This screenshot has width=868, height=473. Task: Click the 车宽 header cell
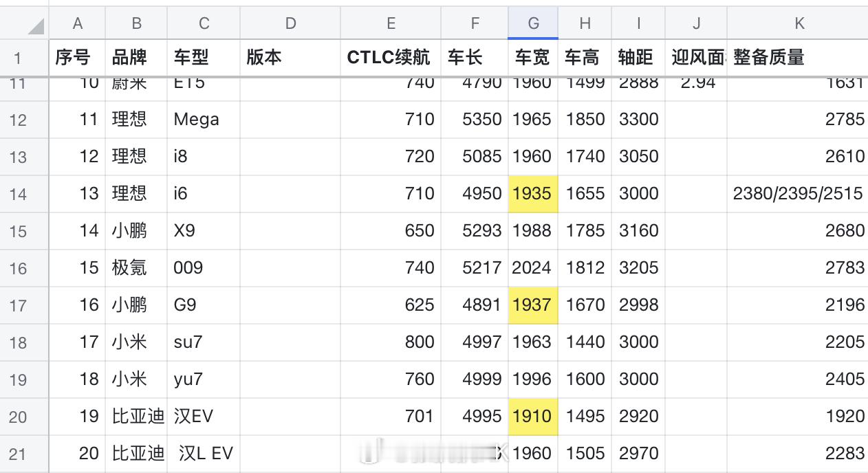(x=533, y=58)
